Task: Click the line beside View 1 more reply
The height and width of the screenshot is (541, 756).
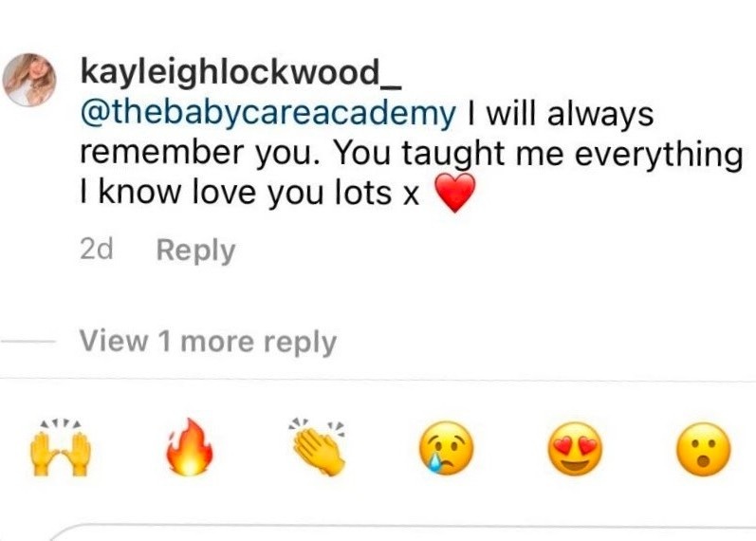Action: [28, 341]
